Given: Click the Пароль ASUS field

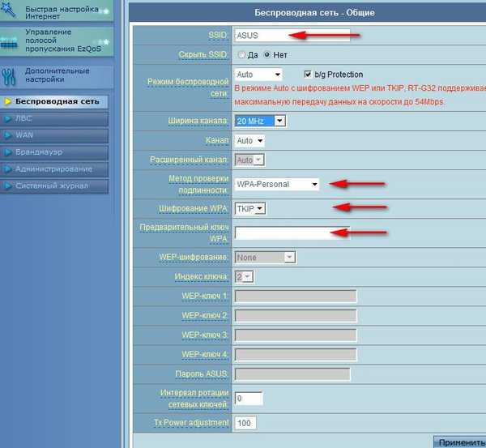Looking at the screenshot, I should pos(292,374).
